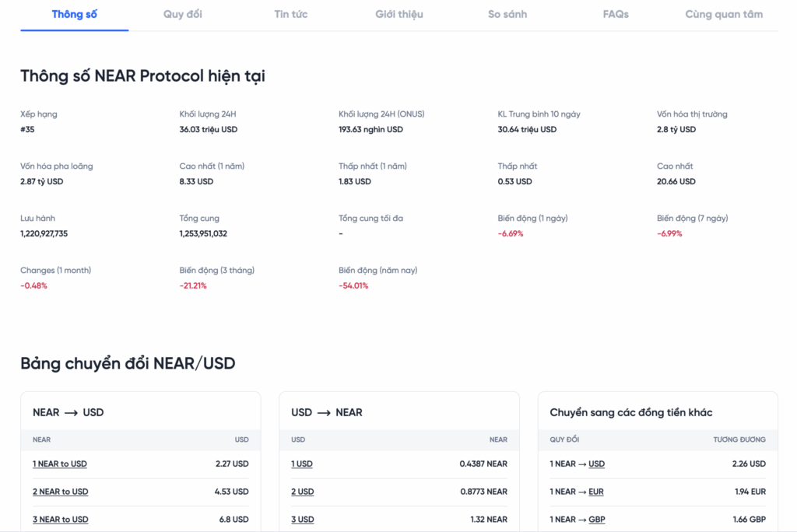The width and height of the screenshot is (797, 532).
Task: Click the Chuyển sang các đồng tiền khác title
Action: (x=630, y=412)
